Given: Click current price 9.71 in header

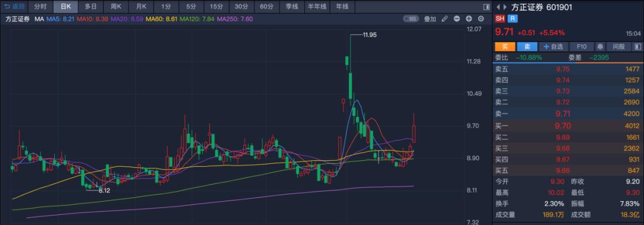Looking at the screenshot, I should coord(504,32).
